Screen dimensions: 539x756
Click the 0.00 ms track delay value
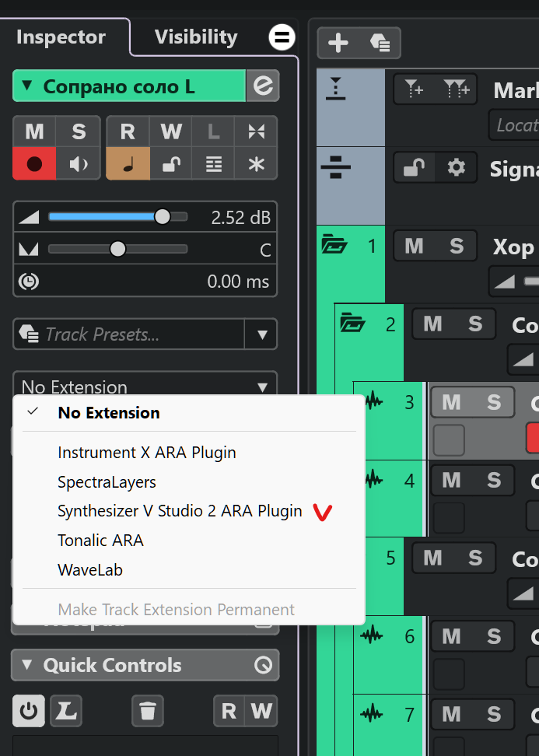[x=238, y=281]
